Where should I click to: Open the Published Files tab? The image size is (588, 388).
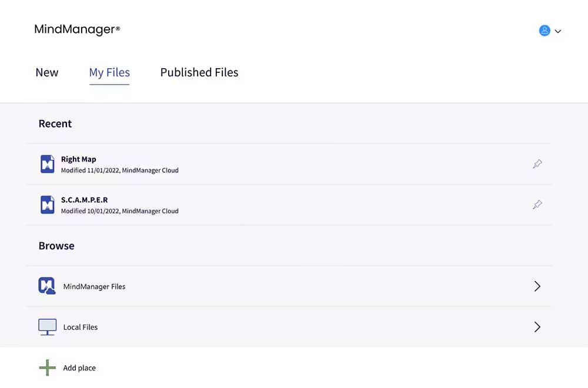(199, 72)
